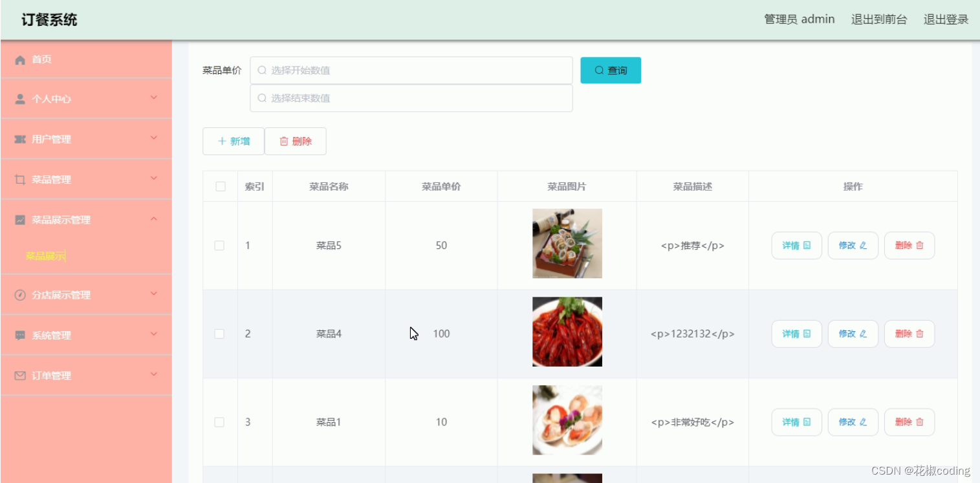980x483 pixels.
Task: Select the home icon beside 首页
Action: [x=19, y=59]
